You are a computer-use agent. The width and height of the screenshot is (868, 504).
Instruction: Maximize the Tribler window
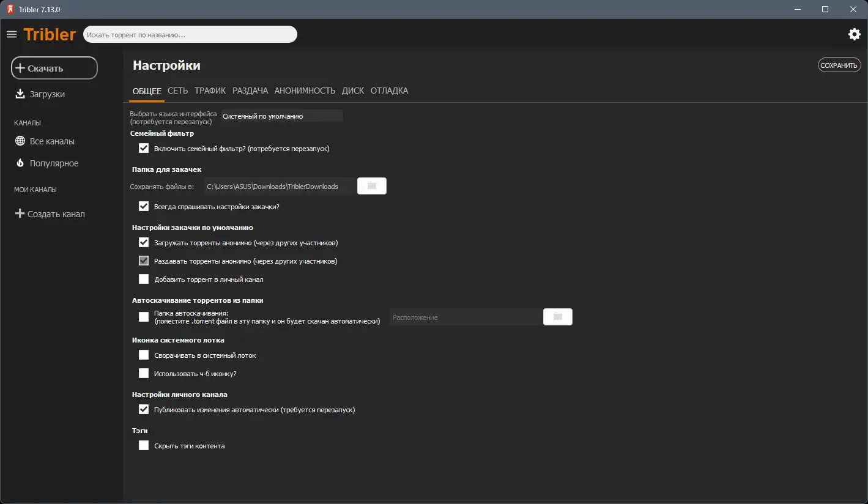click(825, 9)
